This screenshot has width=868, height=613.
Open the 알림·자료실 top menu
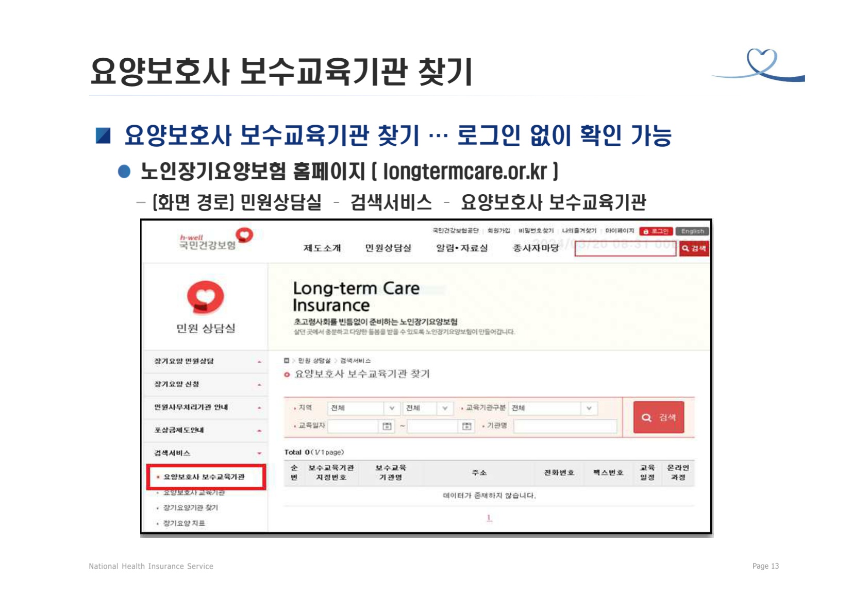462,248
